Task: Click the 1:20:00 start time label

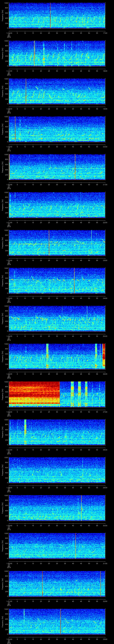Action: [x=9, y=184]
